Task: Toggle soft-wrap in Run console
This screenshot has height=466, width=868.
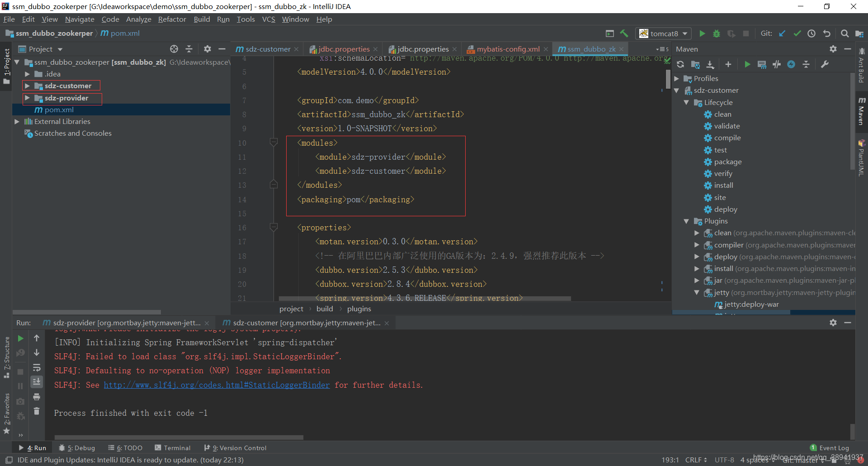Action: click(x=37, y=367)
